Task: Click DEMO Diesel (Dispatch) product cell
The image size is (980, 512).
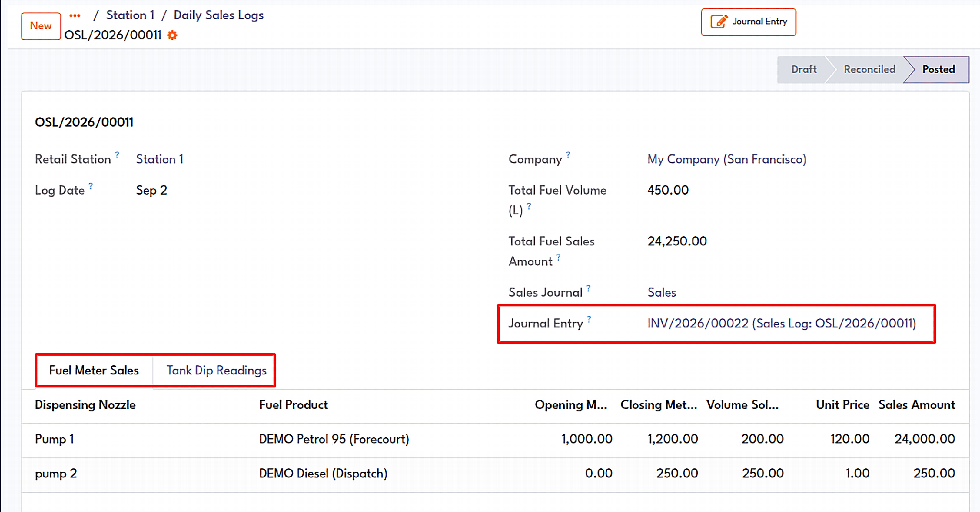Action: 323,474
